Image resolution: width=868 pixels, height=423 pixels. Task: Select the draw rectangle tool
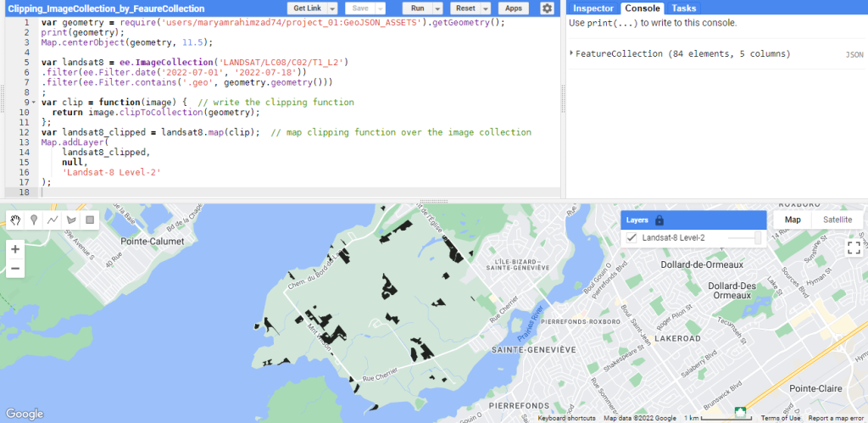point(90,220)
